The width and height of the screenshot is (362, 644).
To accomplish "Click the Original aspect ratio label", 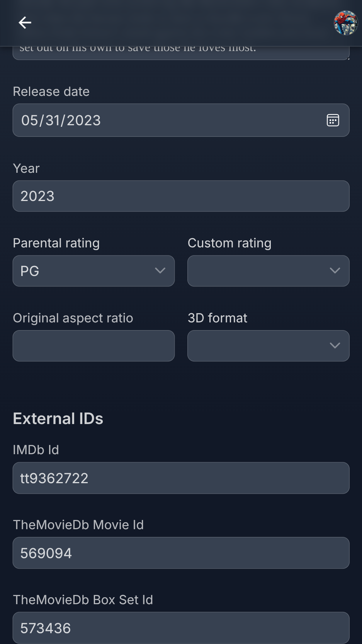I will pos(73,318).
